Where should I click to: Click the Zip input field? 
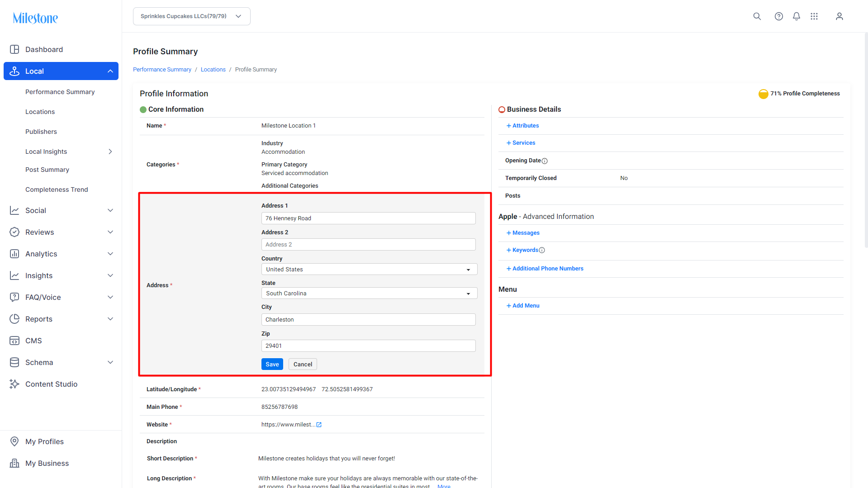pyautogui.click(x=369, y=346)
